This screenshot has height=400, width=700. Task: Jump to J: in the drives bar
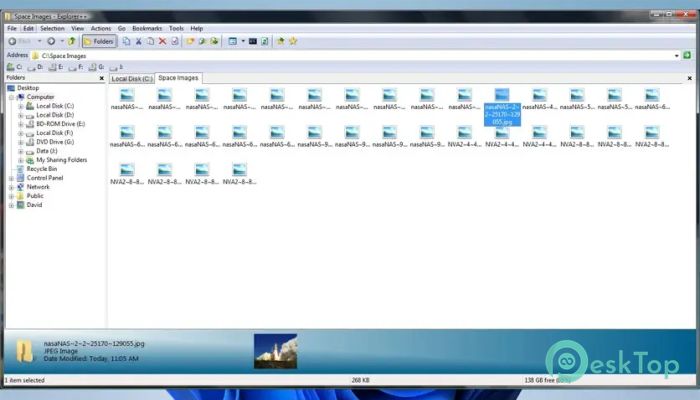coord(117,67)
